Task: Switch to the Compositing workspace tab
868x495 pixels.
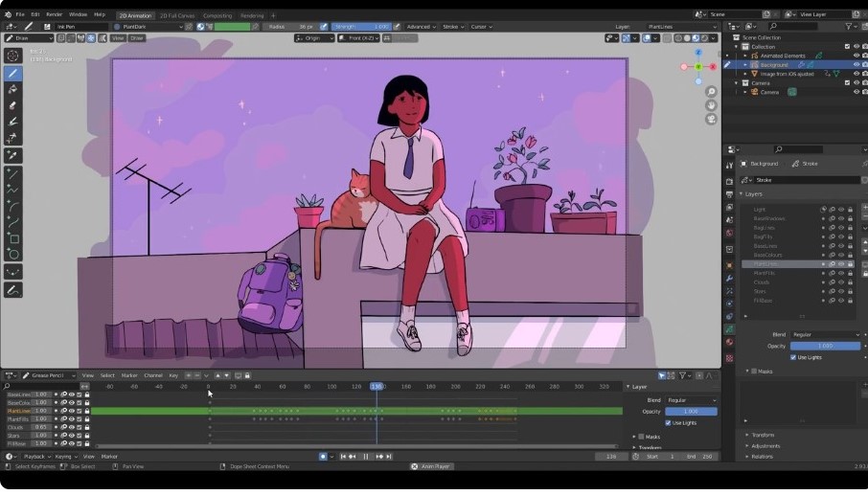Action: [x=217, y=15]
